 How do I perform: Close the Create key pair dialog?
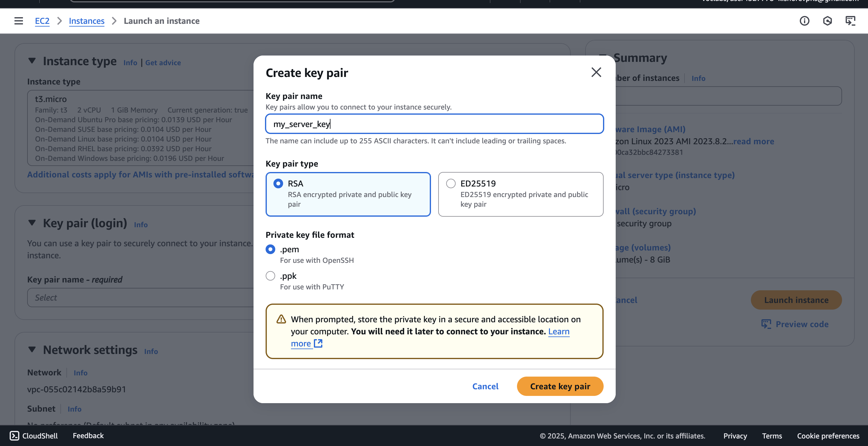596,72
